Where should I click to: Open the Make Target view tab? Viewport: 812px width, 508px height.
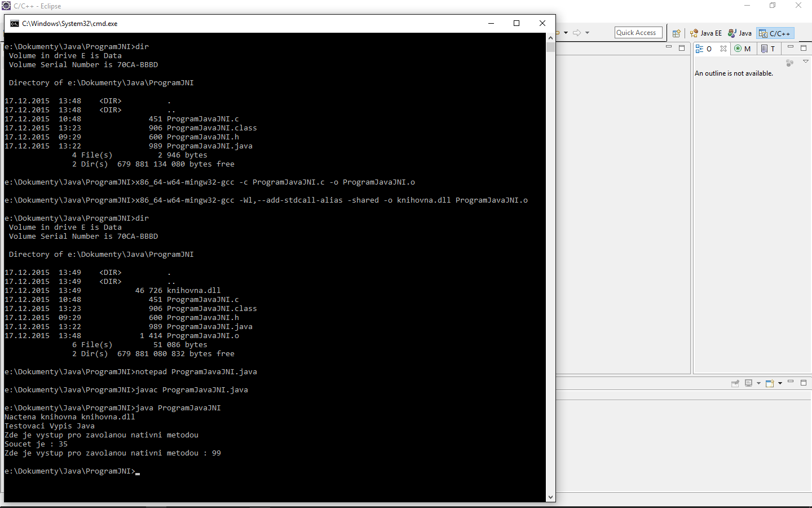[x=742, y=49]
